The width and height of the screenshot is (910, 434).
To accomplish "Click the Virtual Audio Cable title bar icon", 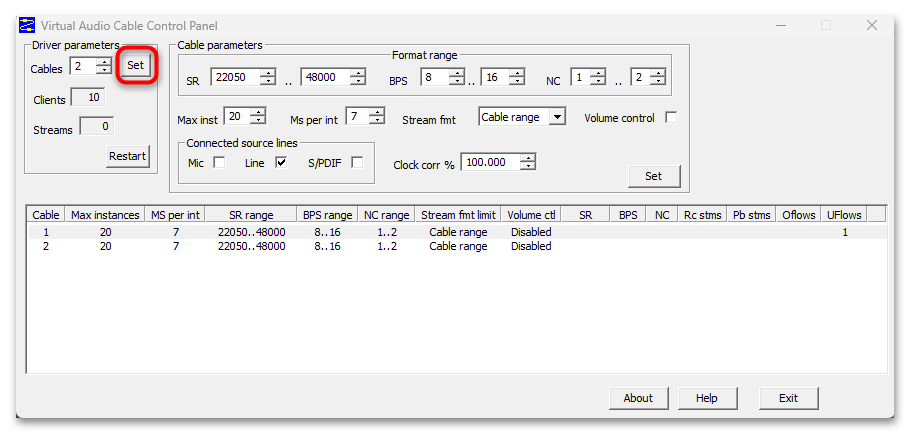I will click(27, 26).
